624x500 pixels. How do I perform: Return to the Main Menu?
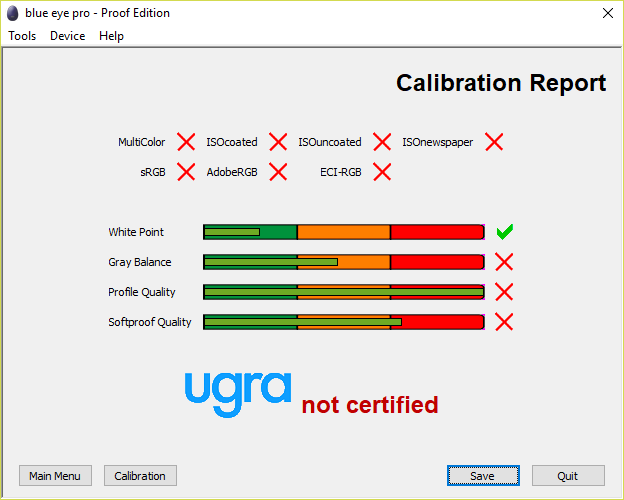(55, 476)
